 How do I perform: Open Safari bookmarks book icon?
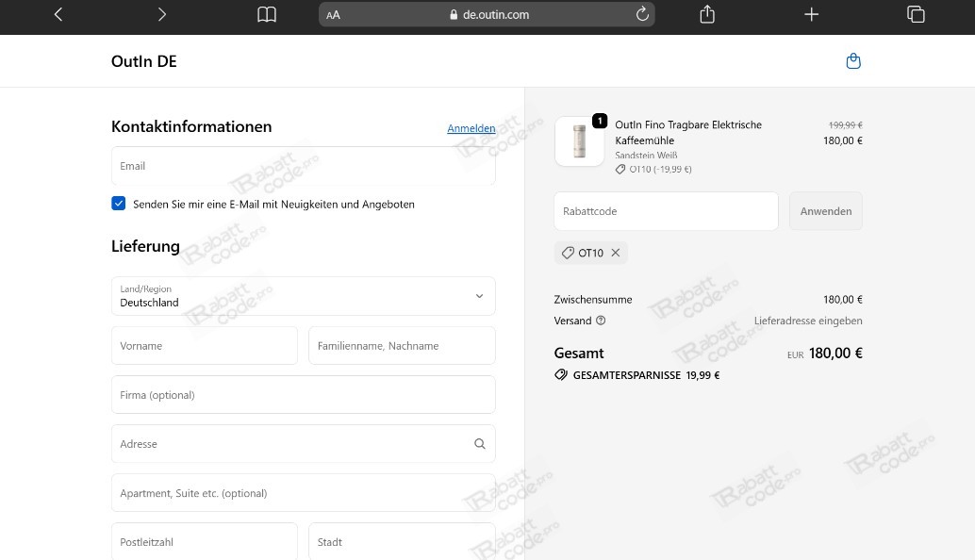(267, 14)
